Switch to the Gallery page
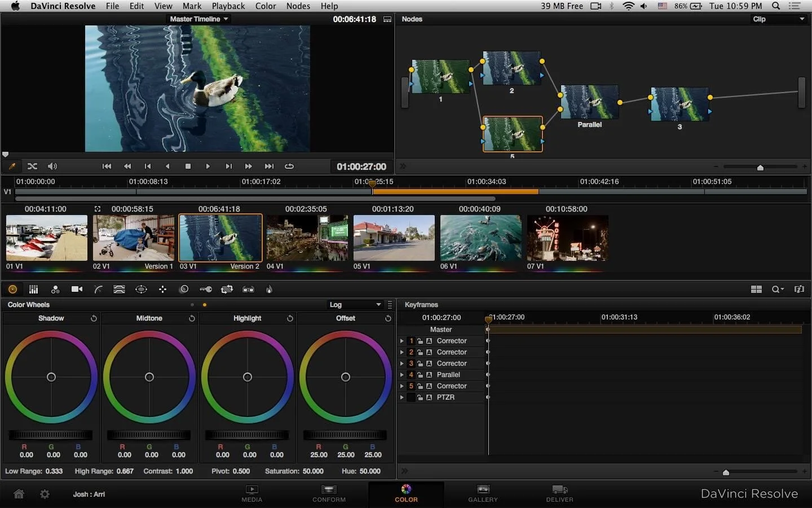The width and height of the screenshot is (812, 508). coord(483,493)
